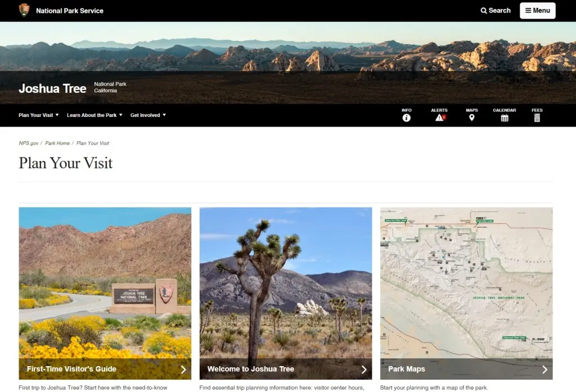This screenshot has height=392, width=576.
Task: Go to Park Home breadcrumb
Action: tap(57, 143)
